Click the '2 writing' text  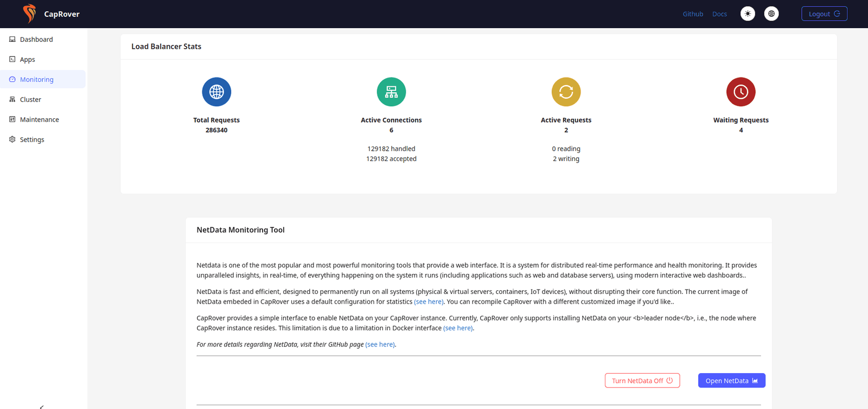pos(566,159)
